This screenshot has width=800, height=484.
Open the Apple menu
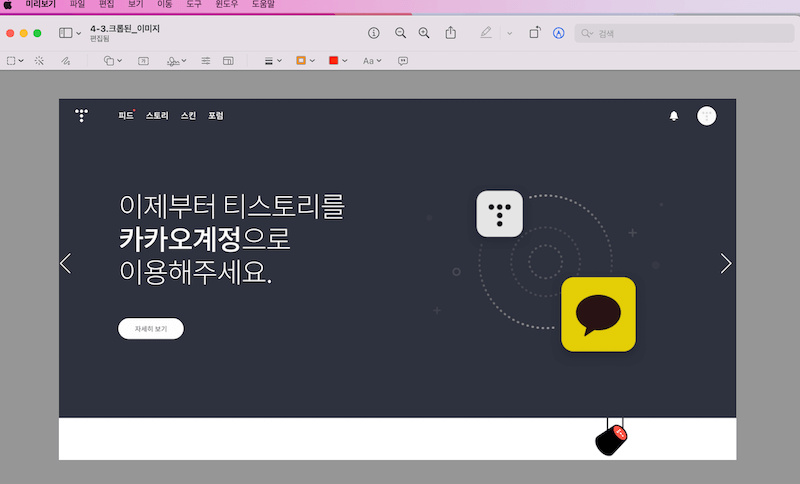point(8,5)
